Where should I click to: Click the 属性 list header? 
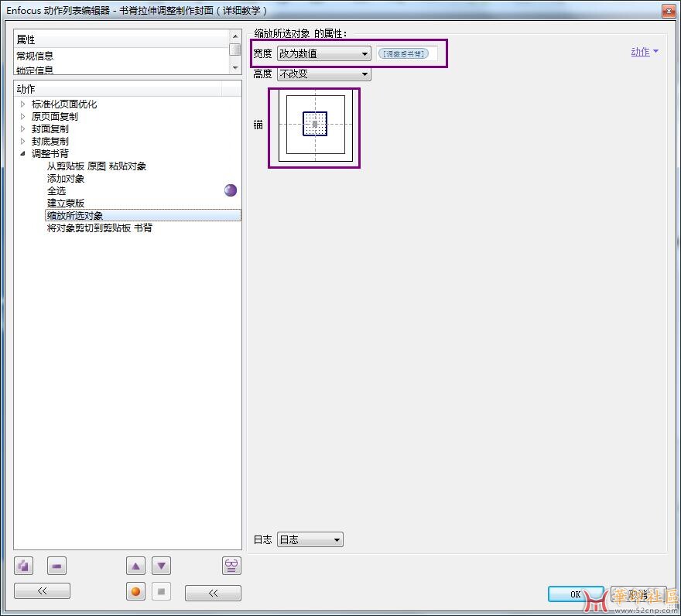tap(121, 39)
